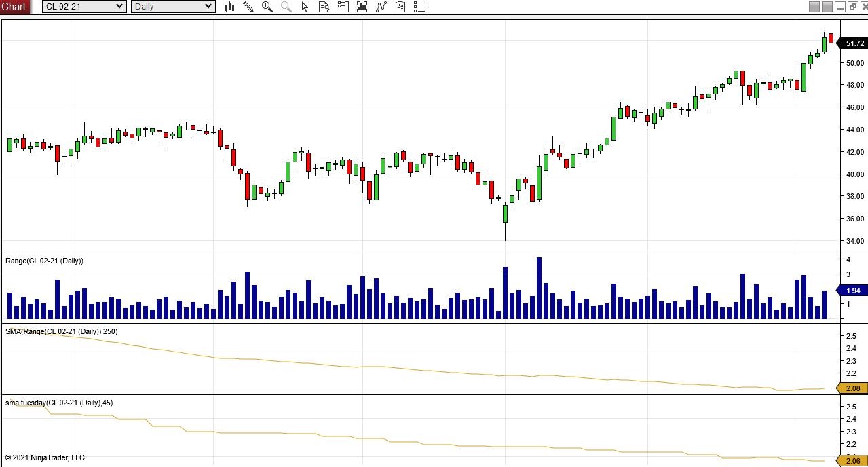868x467 pixels.
Task: Switch to the Cursor pointer tool
Action: (305, 7)
